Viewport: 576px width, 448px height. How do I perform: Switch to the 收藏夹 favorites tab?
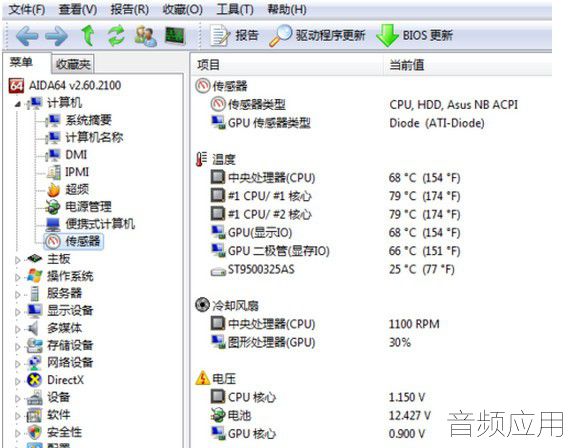73,65
